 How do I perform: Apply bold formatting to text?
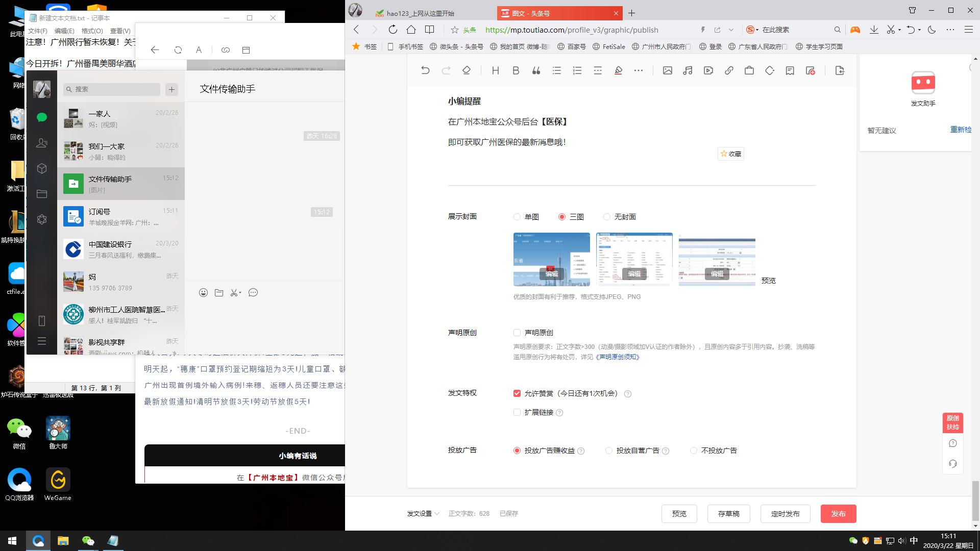516,70
